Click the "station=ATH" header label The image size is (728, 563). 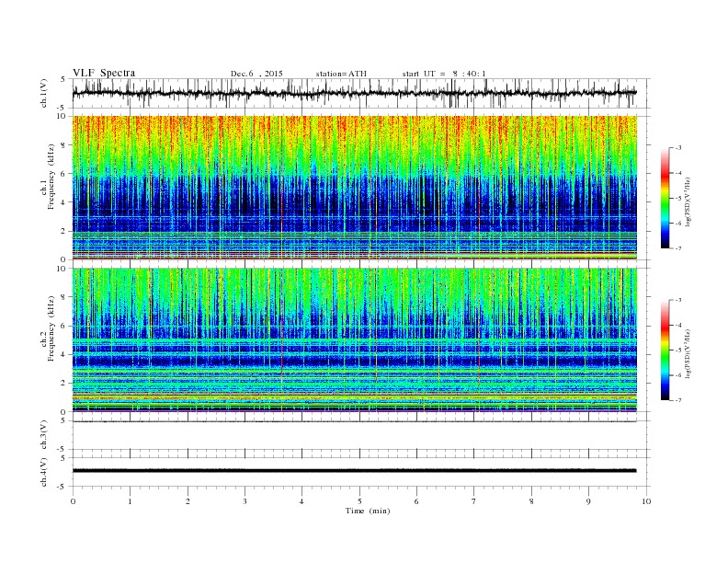[x=341, y=74]
